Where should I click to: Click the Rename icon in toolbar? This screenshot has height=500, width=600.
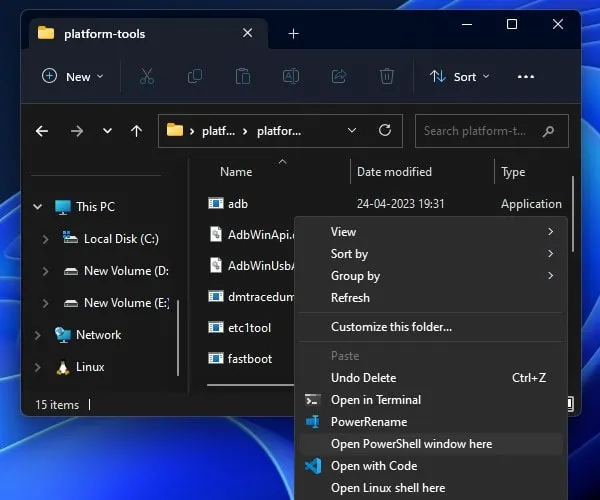(x=291, y=76)
